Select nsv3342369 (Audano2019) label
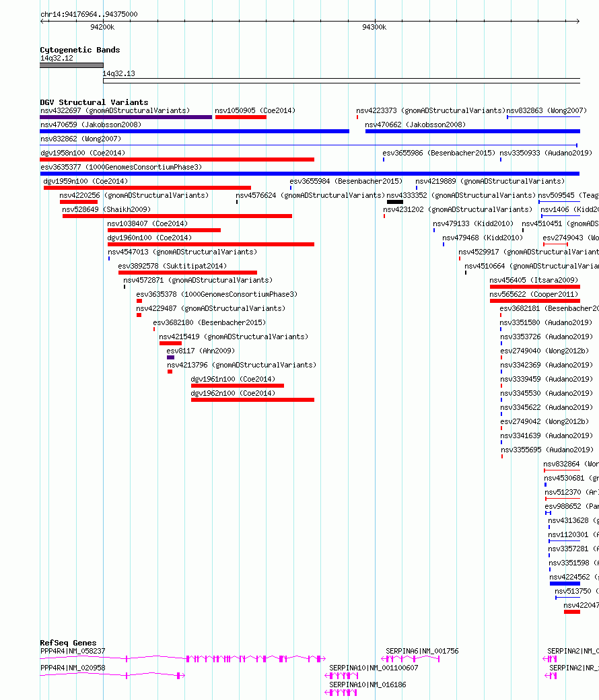This screenshot has width=599, height=700. [x=547, y=365]
